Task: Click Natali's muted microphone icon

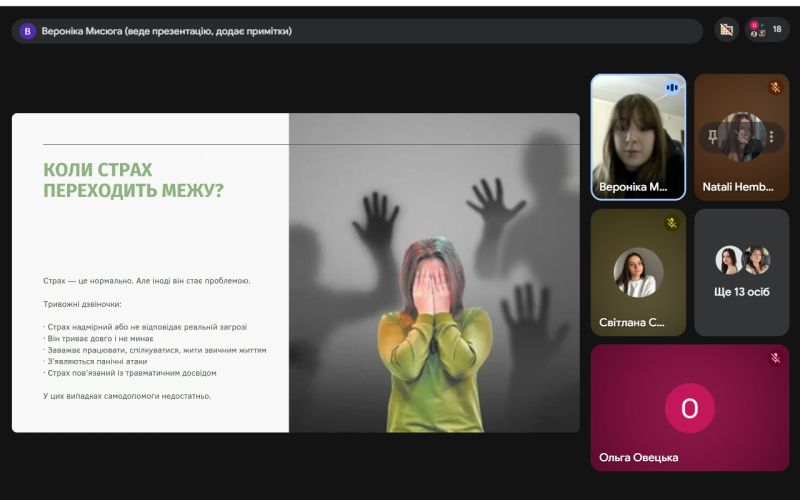Action: click(775, 88)
